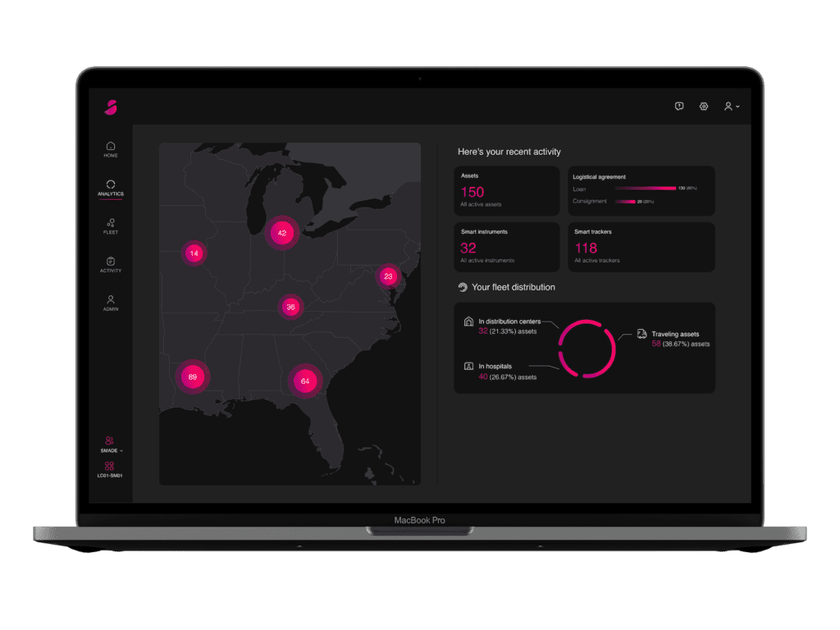
Task: Click the map marker showing 42
Action: pyautogui.click(x=283, y=233)
